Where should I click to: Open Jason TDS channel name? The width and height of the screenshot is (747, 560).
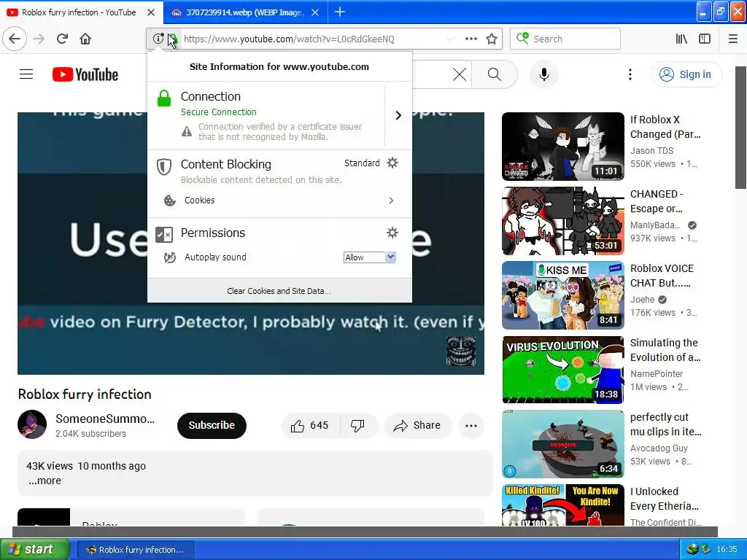[651, 150]
